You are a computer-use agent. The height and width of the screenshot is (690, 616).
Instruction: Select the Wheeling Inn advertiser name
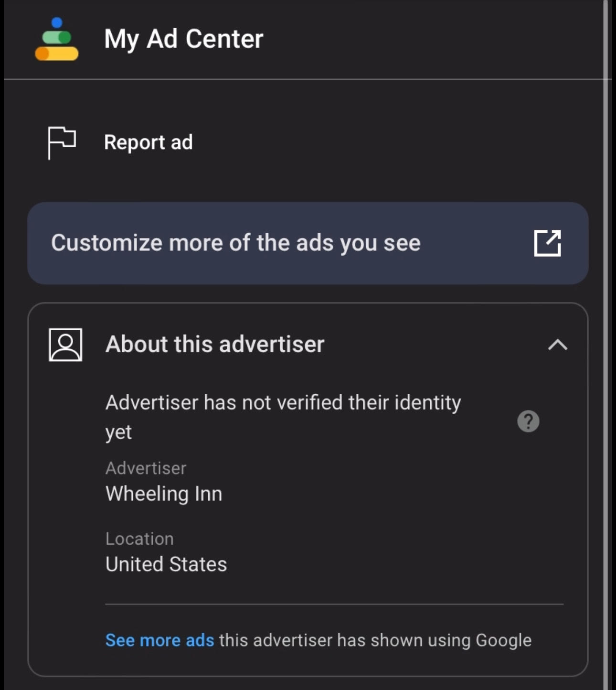(x=164, y=494)
